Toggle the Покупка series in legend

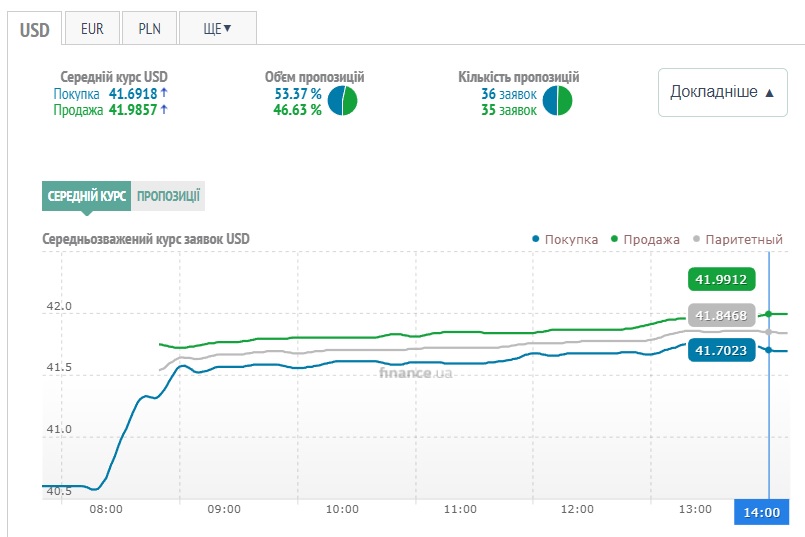pyautogui.click(x=565, y=239)
